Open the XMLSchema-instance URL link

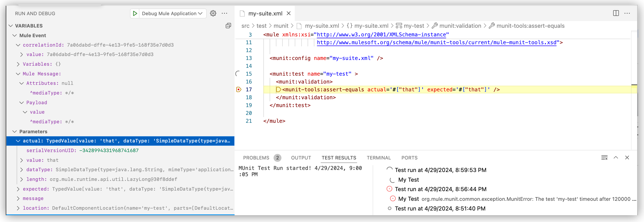pos(381,35)
